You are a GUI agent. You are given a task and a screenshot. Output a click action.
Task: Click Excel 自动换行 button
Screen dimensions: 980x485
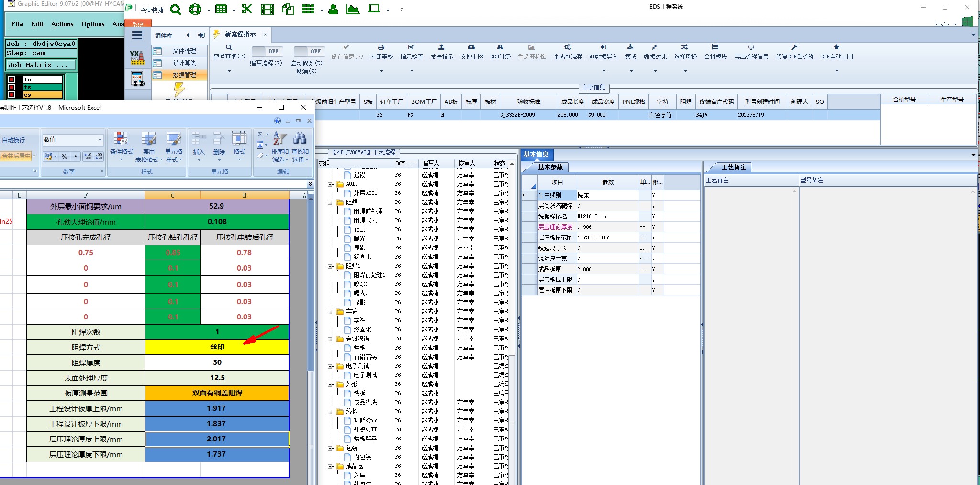pyautogui.click(x=13, y=140)
